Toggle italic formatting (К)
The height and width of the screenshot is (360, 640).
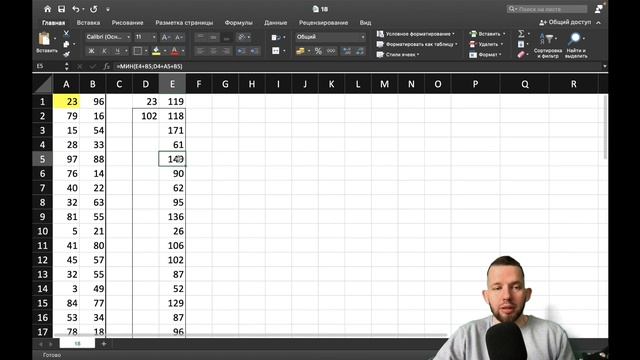point(104,51)
